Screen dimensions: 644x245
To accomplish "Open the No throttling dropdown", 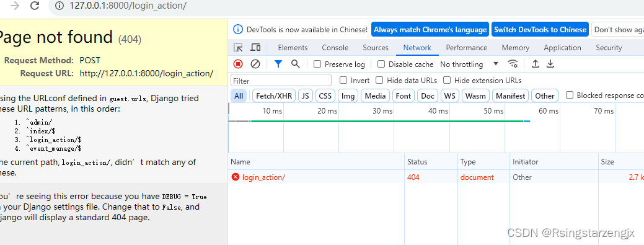I will (469, 64).
